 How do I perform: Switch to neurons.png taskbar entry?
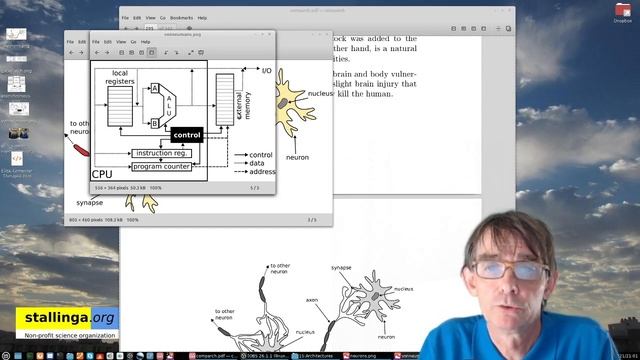tap(366, 356)
